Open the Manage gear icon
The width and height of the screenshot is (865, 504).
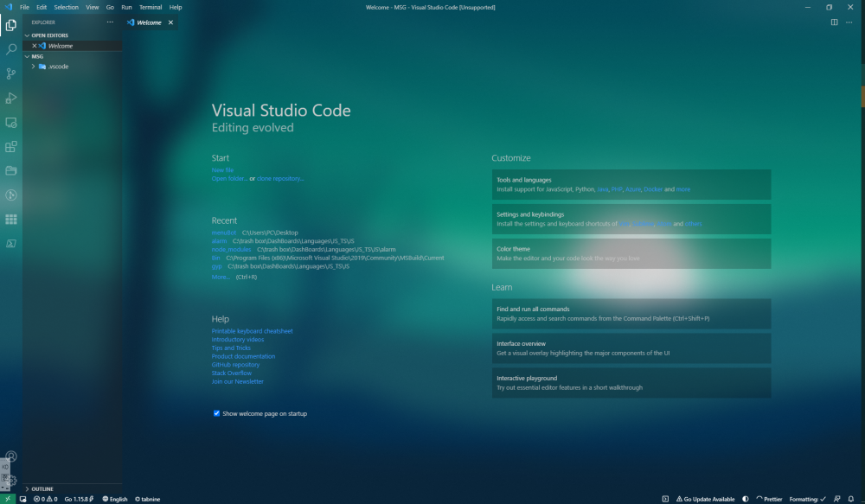tap(11, 481)
